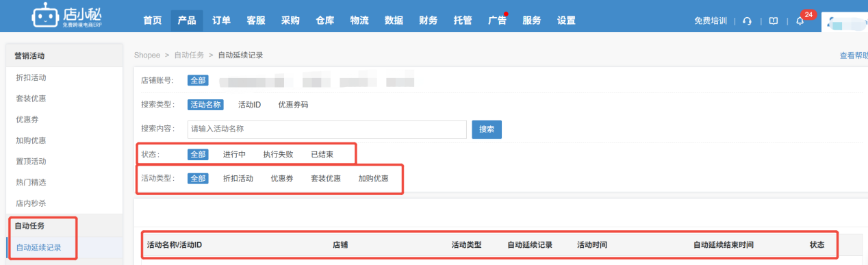Open the 订单 menu
Viewport: 868px width, 265px height.
coord(221,21)
